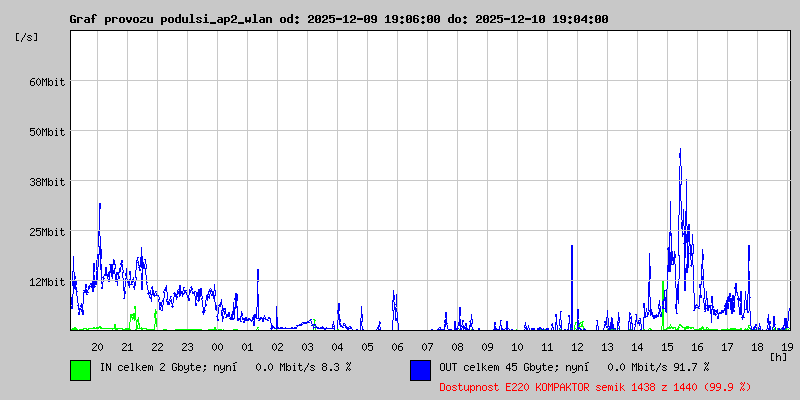800x400 pixels.
Task: Click the hour label '14' on the x-axis
Action: (x=637, y=347)
